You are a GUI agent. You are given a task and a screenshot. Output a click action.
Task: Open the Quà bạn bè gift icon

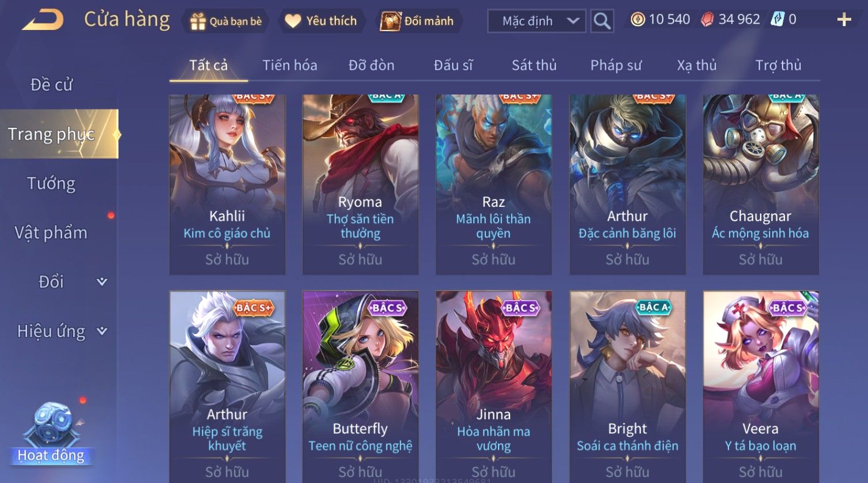pyautogui.click(x=198, y=21)
